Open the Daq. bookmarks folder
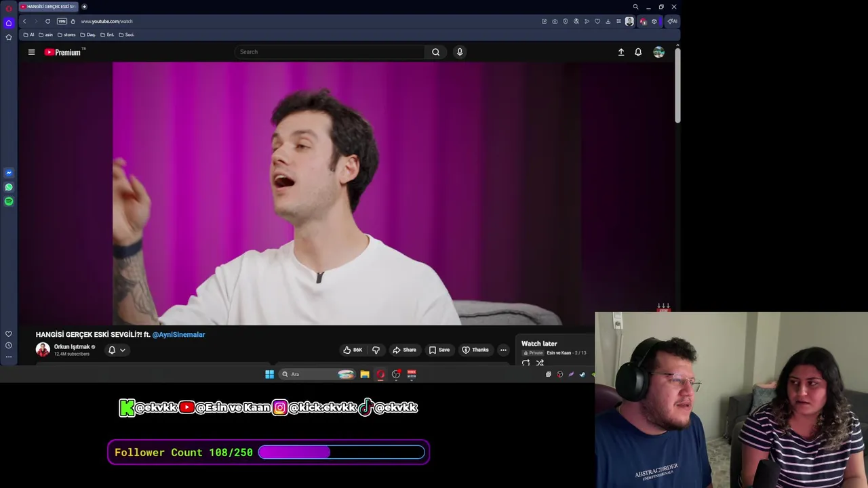This screenshot has height=488, width=868. 88,35
